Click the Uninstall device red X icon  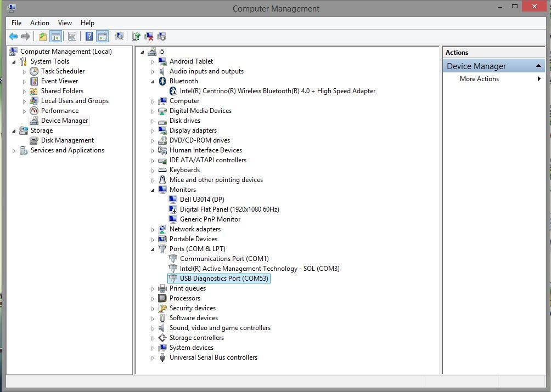click(149, 37)
